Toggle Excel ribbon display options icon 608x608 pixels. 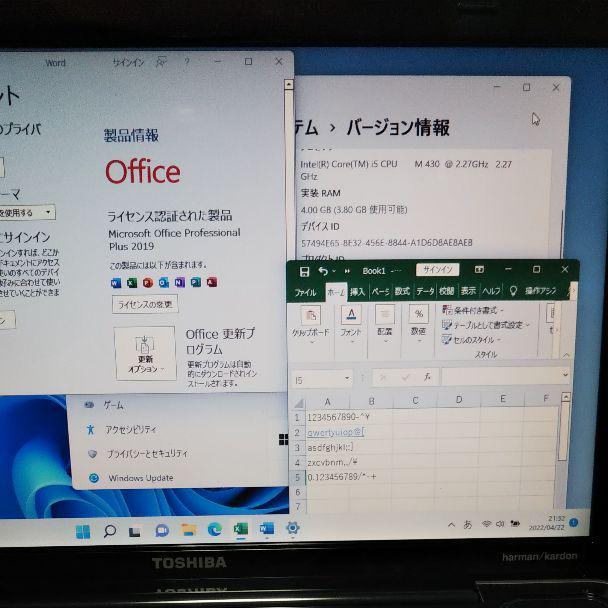pos(479,269)
